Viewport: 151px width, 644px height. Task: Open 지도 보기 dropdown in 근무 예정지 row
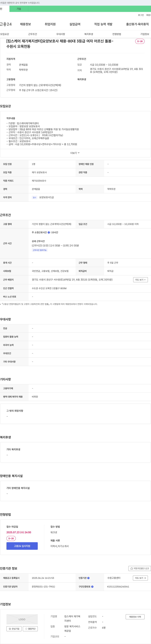pos(140,280)
